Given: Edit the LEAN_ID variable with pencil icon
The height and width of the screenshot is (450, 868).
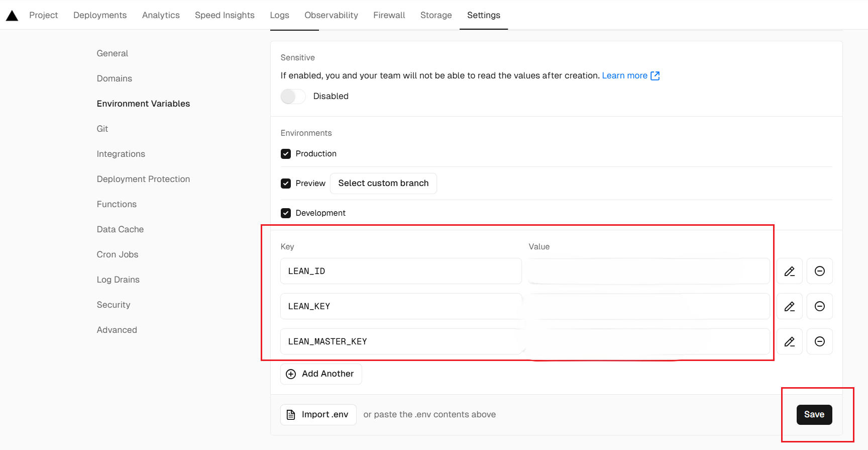Looking at the screenshot, I should click(x=789, y=272).
